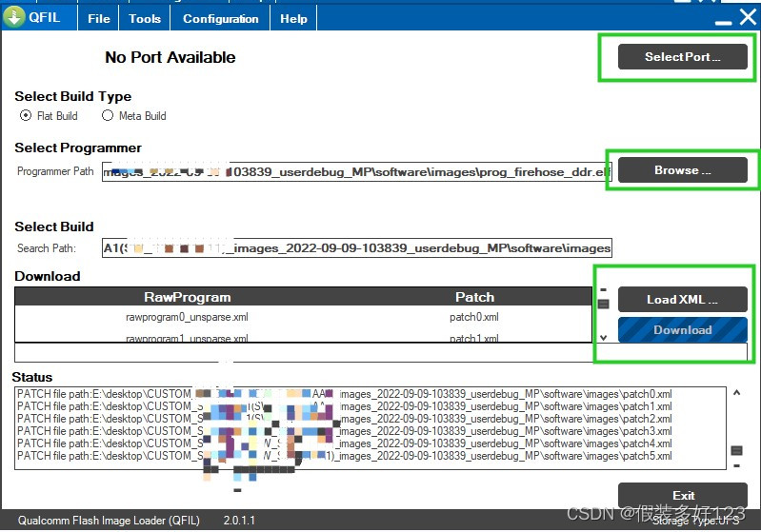
Task: Click the Status log scrollbar thumb
Action: pyautogui.click(x=737, y=450)
